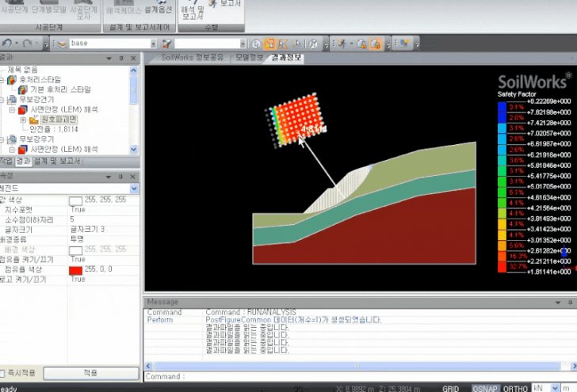Select the 원호파괴면 result item
The image size is (577, 392).
[58, 119]
